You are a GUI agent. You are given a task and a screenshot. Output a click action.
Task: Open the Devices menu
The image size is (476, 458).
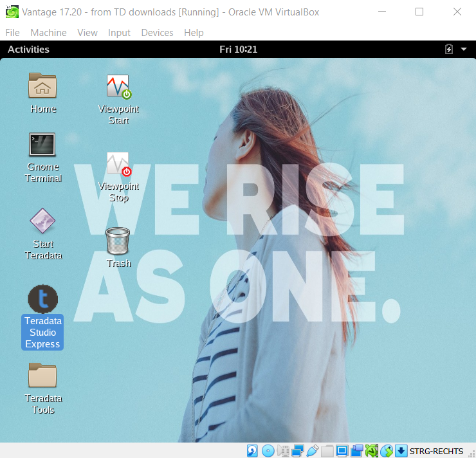pos(157,33)
